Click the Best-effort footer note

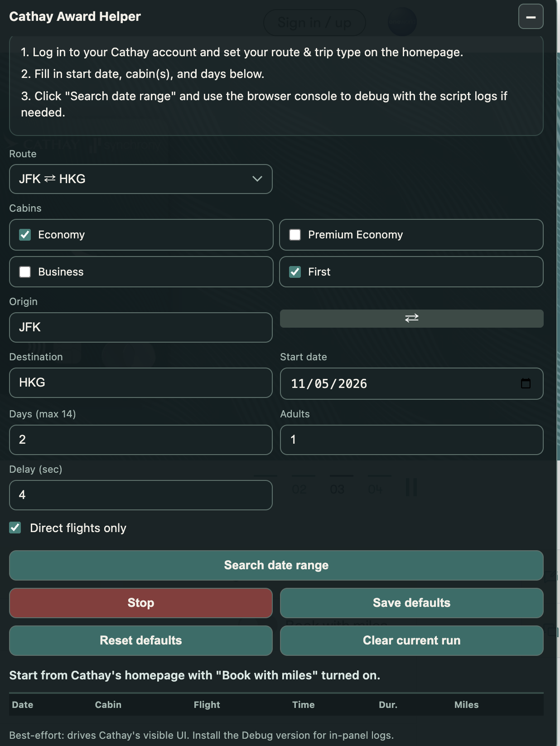tap(202, 735)
